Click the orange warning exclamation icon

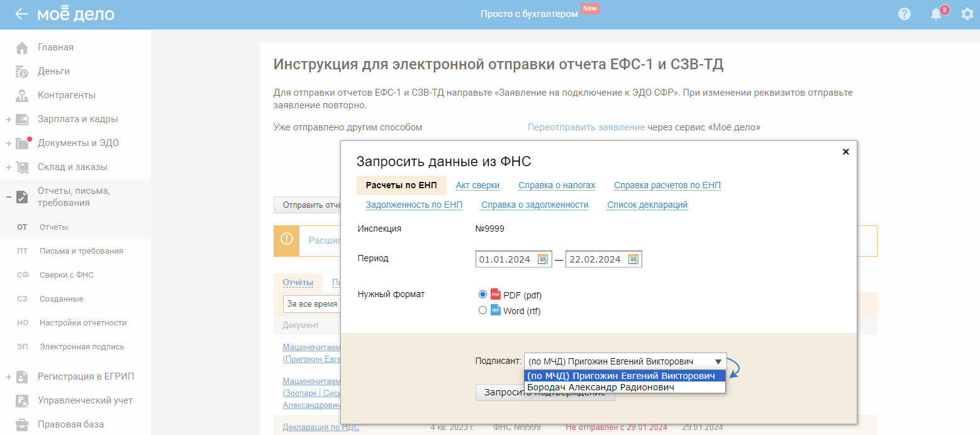pyautogui.click(x=287, y=240)
